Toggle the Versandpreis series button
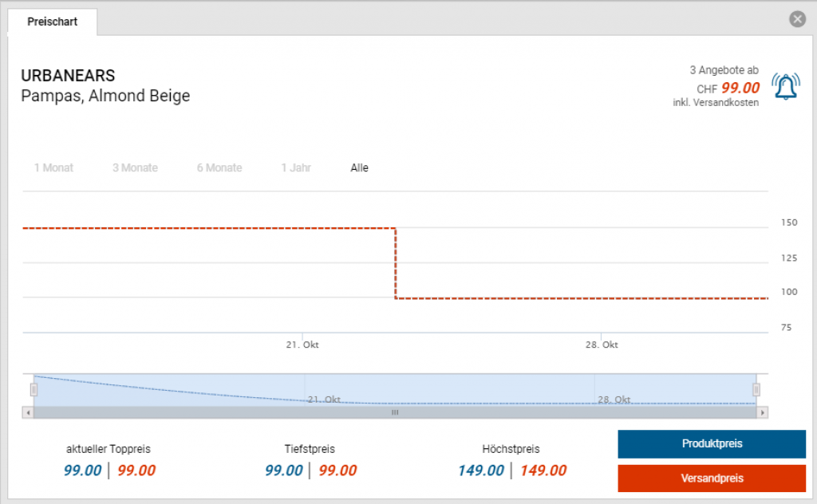Viewport: 817px width, 504px height. click(712, 478)
